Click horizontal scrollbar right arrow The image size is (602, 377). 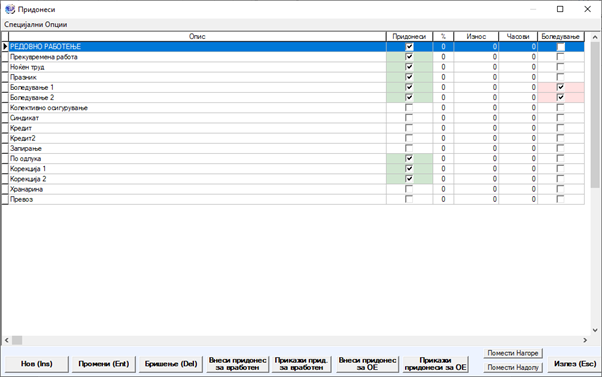[x=585, y=340]
